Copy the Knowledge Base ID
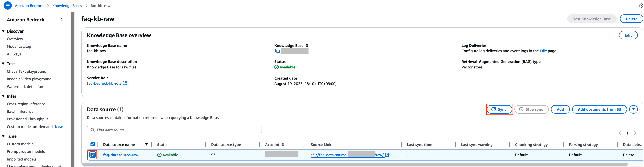644x167 pixels. 277,51
